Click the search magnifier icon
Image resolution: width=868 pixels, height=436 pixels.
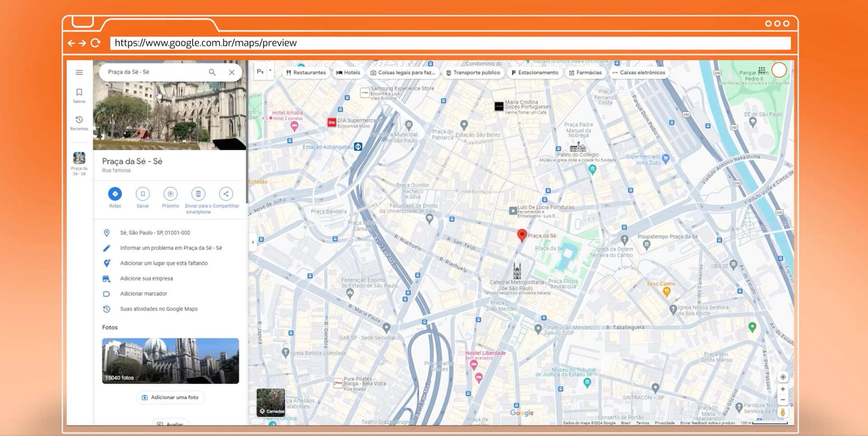pyautogui.click(x=212, y=72)
